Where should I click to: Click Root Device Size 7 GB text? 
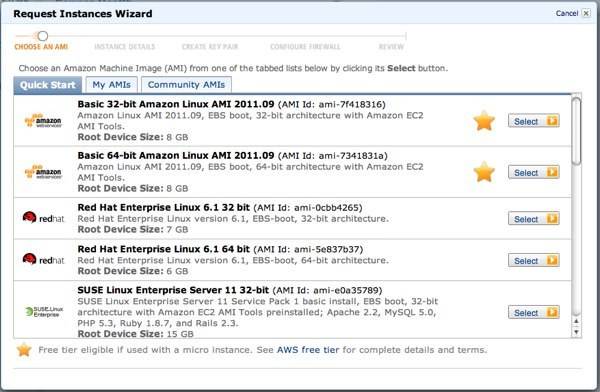[133, 229]
